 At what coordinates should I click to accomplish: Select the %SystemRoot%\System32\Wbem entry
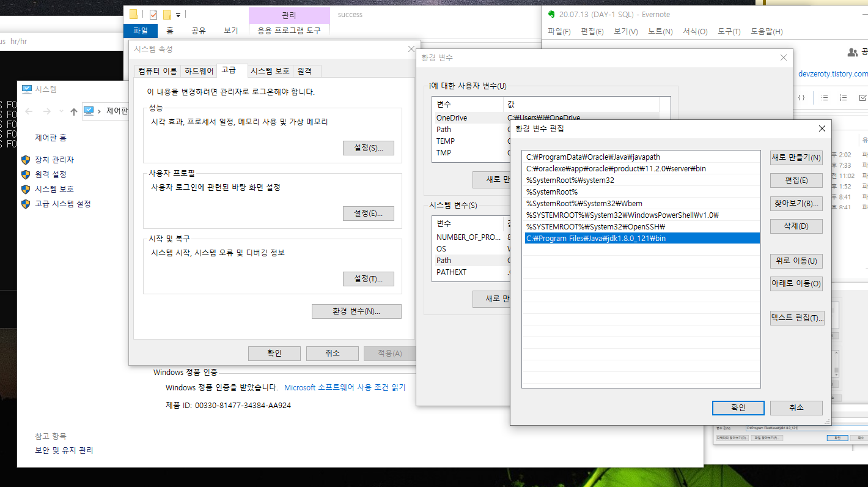tap(641, 204)
